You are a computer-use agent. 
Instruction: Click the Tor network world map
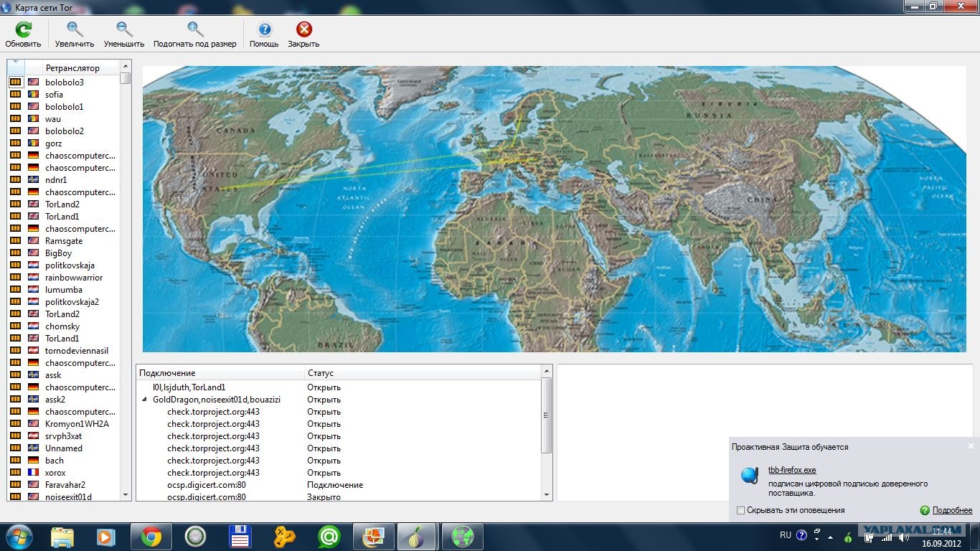tap(555, 209)
